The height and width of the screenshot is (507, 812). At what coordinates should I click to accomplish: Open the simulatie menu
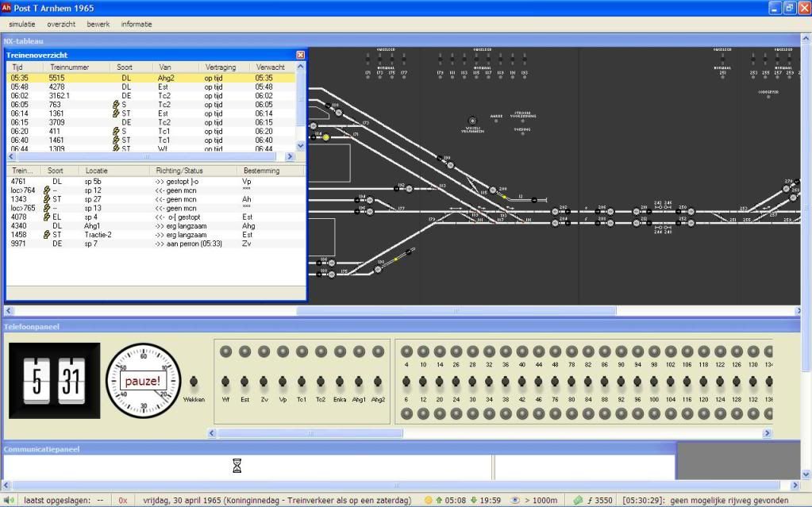pos(21,24)
